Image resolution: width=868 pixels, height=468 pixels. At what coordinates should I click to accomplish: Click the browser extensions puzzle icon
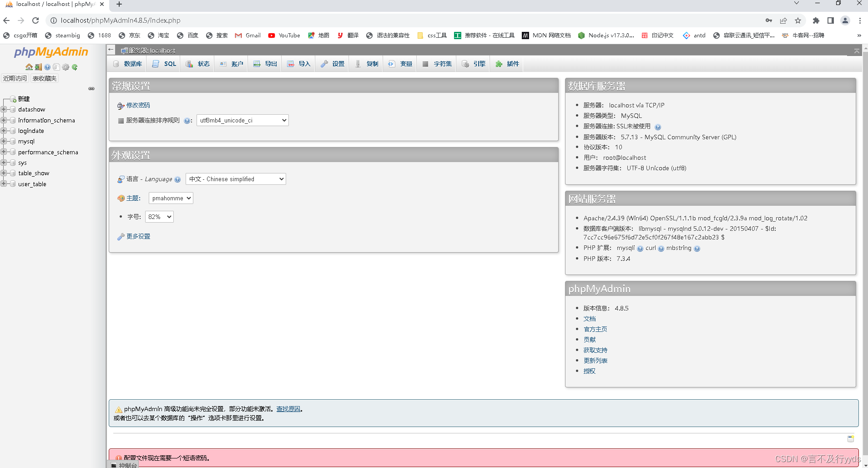[x=816, y=20]
